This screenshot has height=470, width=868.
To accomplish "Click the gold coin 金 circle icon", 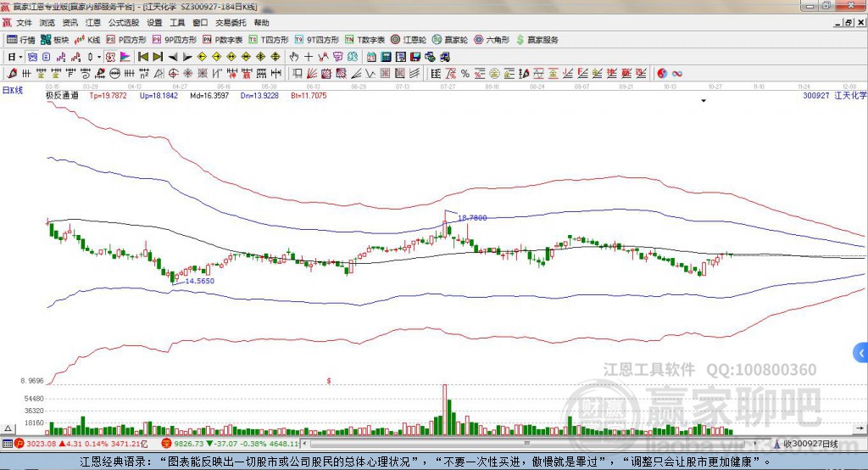I will pos(494,74).
